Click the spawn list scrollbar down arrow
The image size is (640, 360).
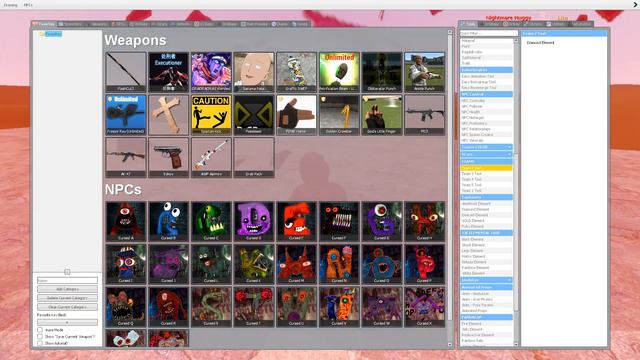[450, 344]
